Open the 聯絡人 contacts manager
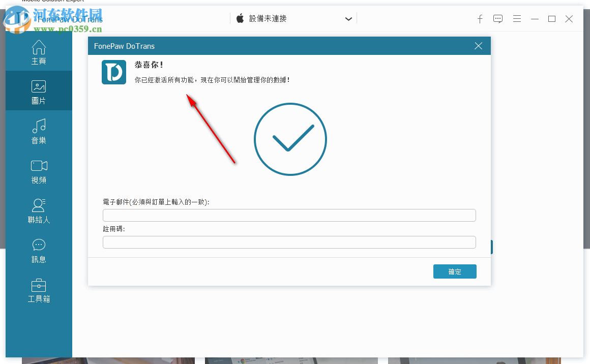Viewport: 590px width, 364px height. (39, 210)
